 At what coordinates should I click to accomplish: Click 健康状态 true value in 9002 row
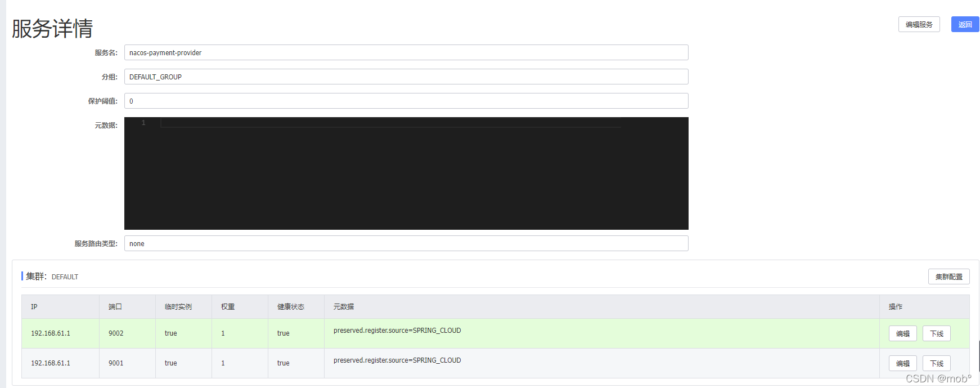[x=284, y=333]
